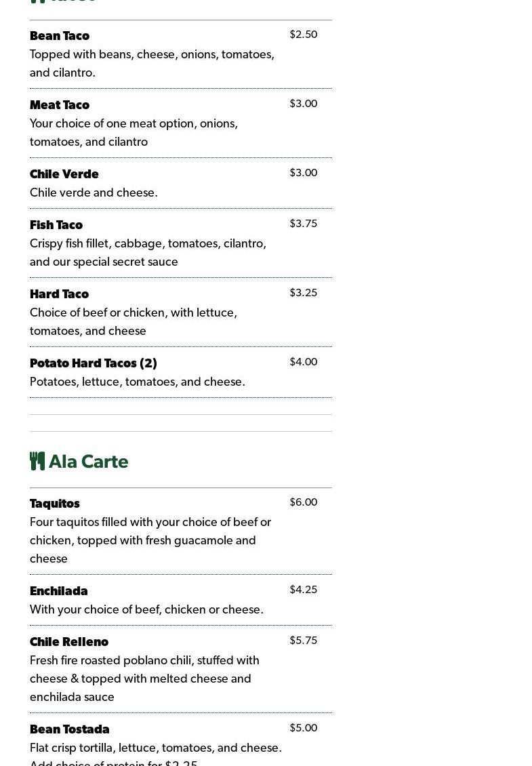Screen dimensions: 532x766
Task: Select the Enchilada item name
Action: pyautogui.click(x=59, y=591)
